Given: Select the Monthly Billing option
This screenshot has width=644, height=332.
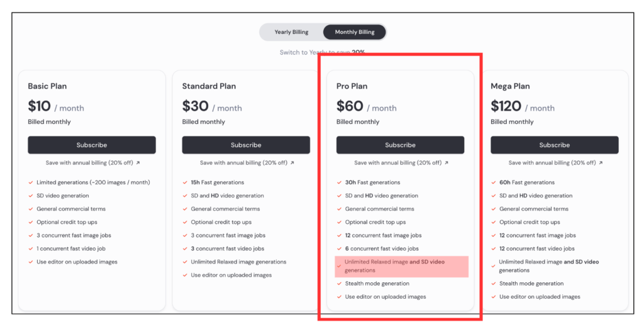Looking at the screenshot, I should point(354,32).
